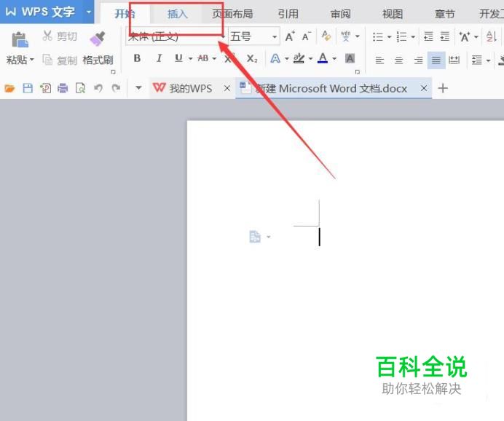
Task: Apply numbered list
Action: click(x=401, y=36)
